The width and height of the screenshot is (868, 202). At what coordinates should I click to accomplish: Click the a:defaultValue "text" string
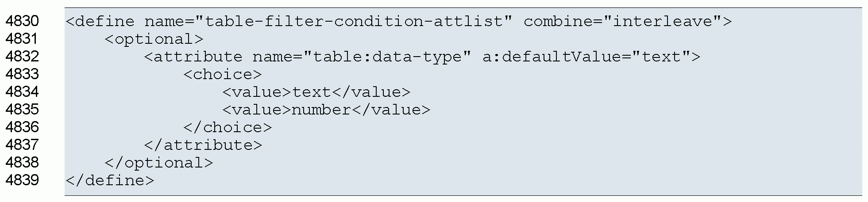[x=662, y=57]
